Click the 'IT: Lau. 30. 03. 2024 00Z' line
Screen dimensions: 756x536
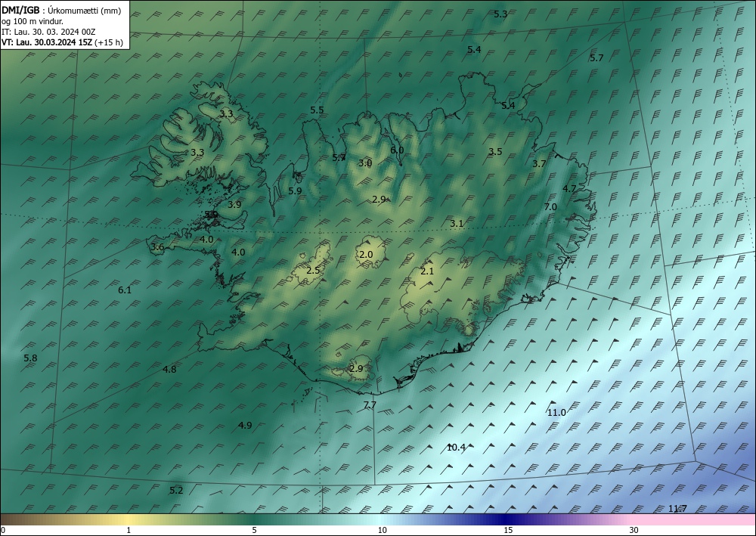pyautogui.click(x=48, y=32)
